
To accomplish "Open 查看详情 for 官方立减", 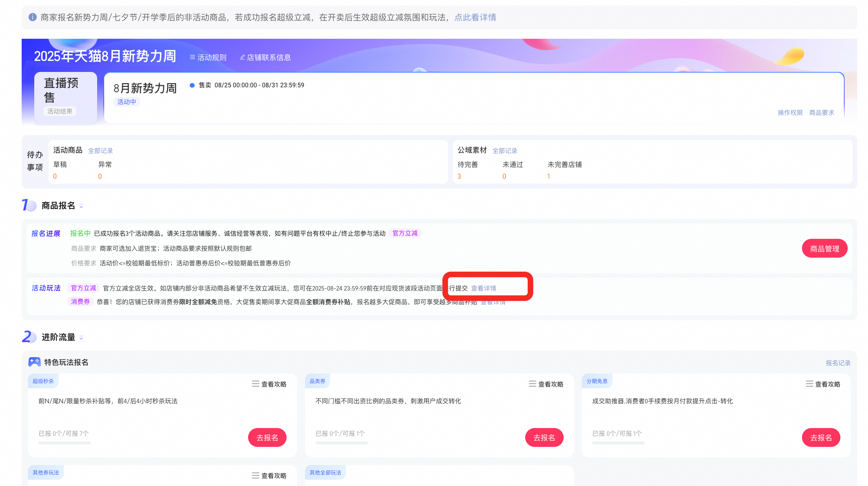I will [484, 288].
